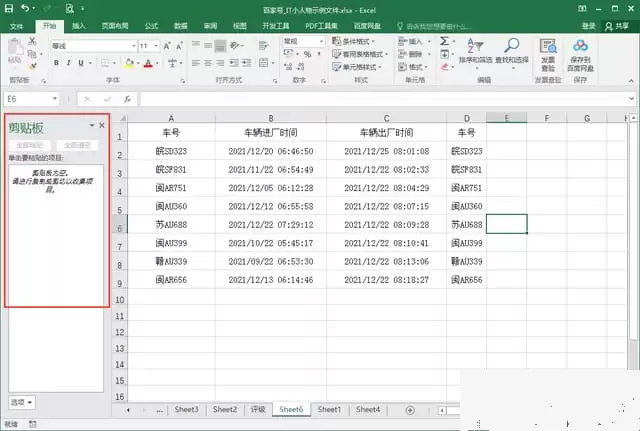Bottom-align the cell contents
The height and width of the screenshot is (431, 640).
click(x=220, y=45)
